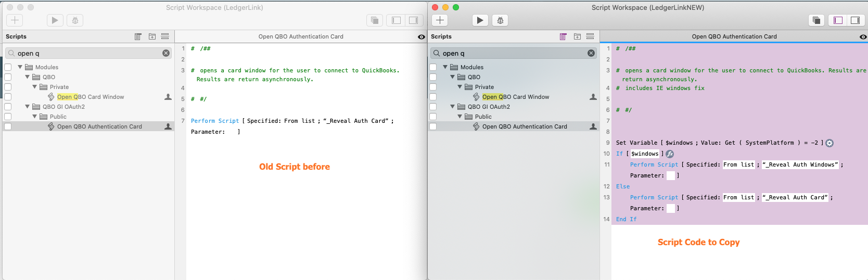Click the person icon on LedgerLinkNEW Card Window row
The height and width of the screenshot is (280, 868).
coord(593,97)
